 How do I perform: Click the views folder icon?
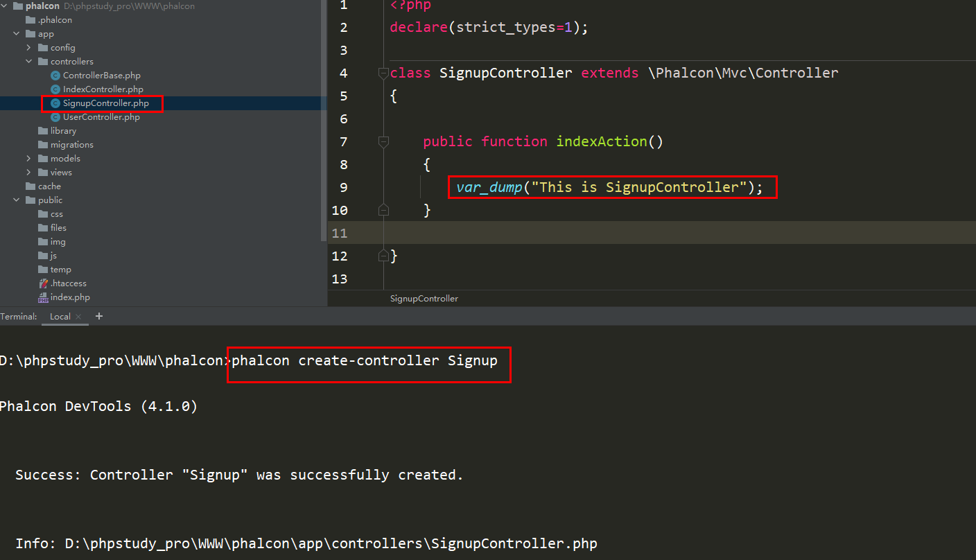[43, 173]
